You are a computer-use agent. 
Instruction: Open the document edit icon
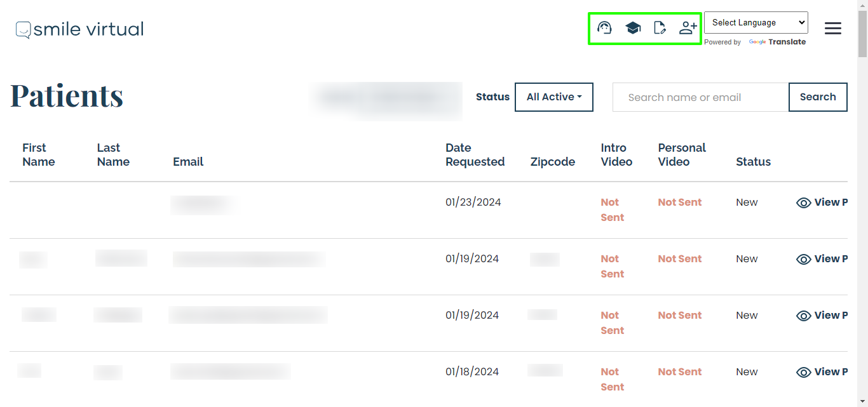tap(660, 28)
